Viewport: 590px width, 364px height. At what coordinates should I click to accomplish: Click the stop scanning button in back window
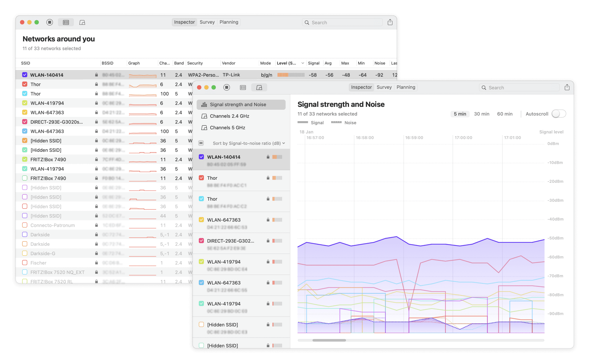50,22
